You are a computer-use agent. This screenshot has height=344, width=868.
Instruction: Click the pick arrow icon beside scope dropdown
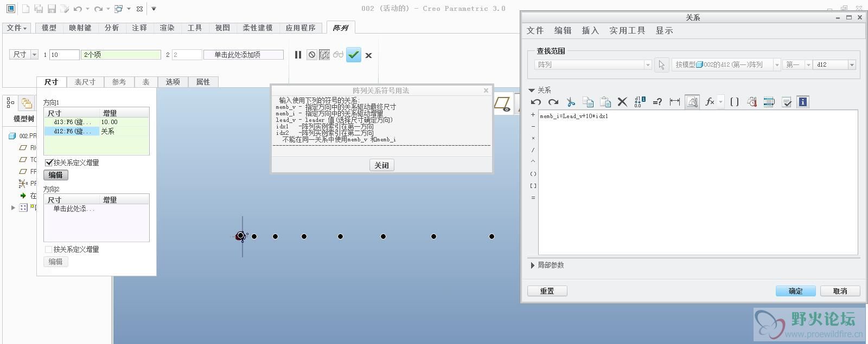coord(661,64)
